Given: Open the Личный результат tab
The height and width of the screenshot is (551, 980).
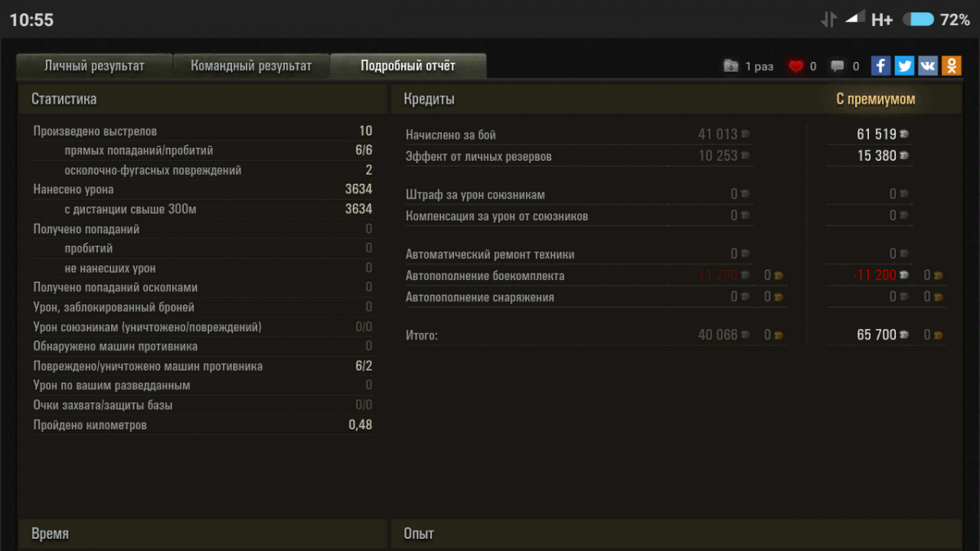Looking at the screenshot, I should (94, 66).
